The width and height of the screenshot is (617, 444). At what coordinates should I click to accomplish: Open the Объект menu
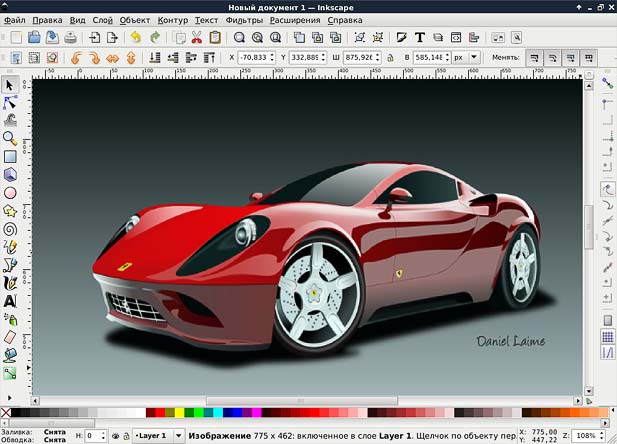point(135,20)
